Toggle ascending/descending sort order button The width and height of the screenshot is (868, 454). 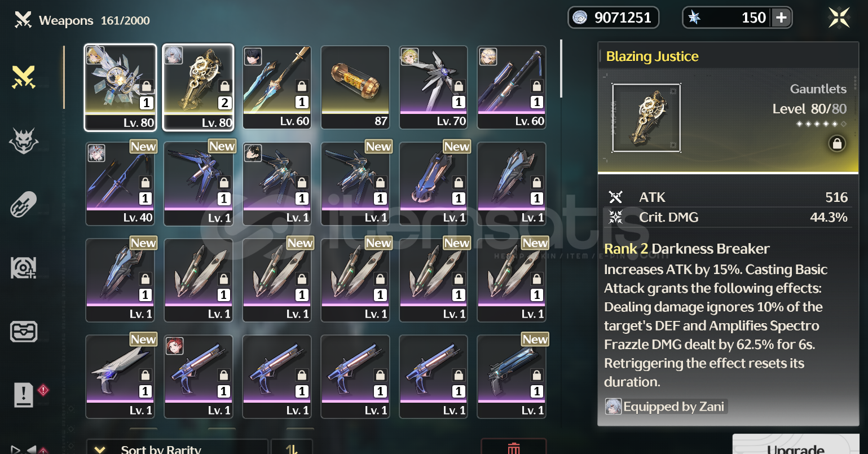(292, 448)
